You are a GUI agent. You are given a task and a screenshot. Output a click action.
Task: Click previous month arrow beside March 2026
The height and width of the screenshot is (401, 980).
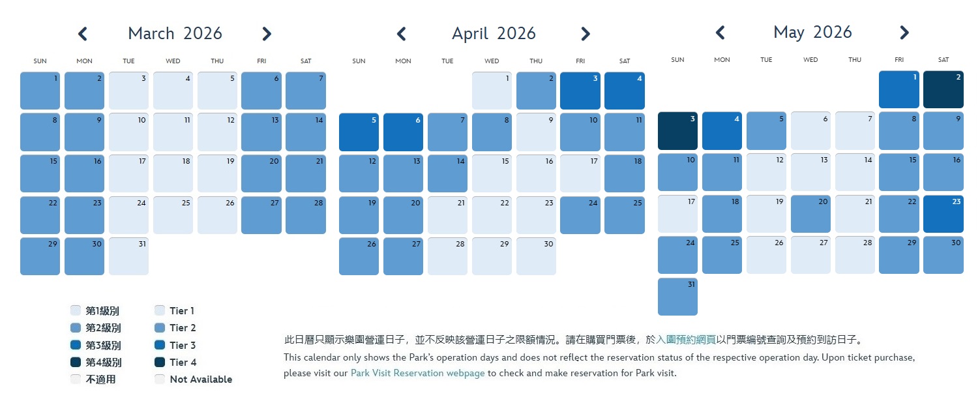[83, 34]
